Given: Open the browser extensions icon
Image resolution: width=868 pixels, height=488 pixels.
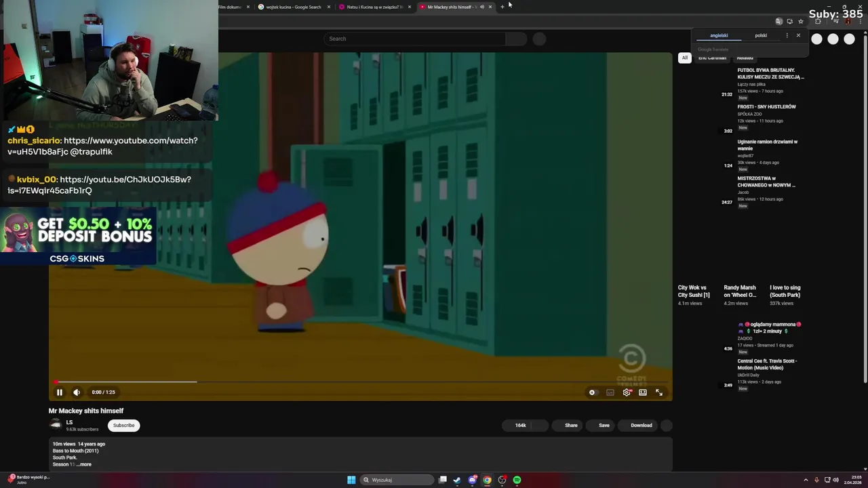Looking at the screenshot, I should 818,21.
